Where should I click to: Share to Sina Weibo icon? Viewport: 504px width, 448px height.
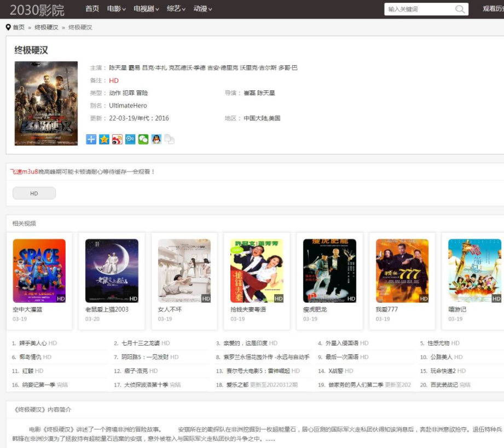[117, 139]
